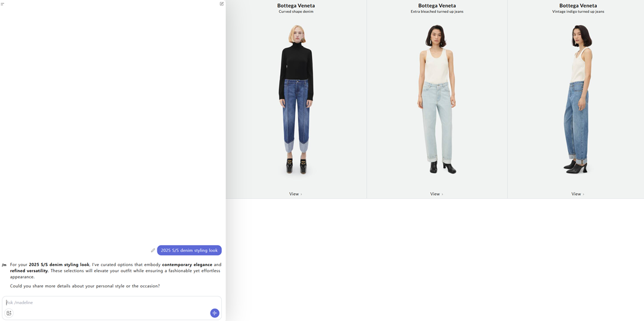Open the Extra bleached jeans model photo

point(437,100)
